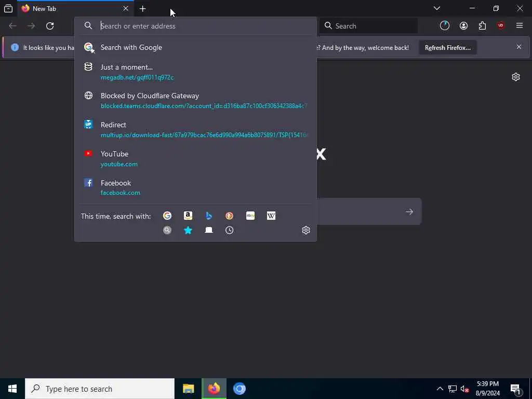Open blue circular browser taskbar icon
Image resolution: width=532 pixels, height=399 pixels.
coord(239,389)
